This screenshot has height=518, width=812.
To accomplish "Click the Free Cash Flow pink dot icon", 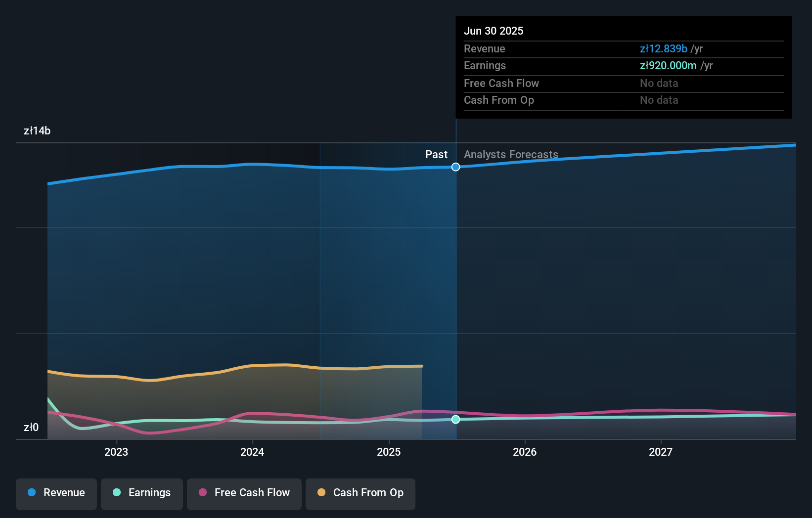I will (203, 493).
